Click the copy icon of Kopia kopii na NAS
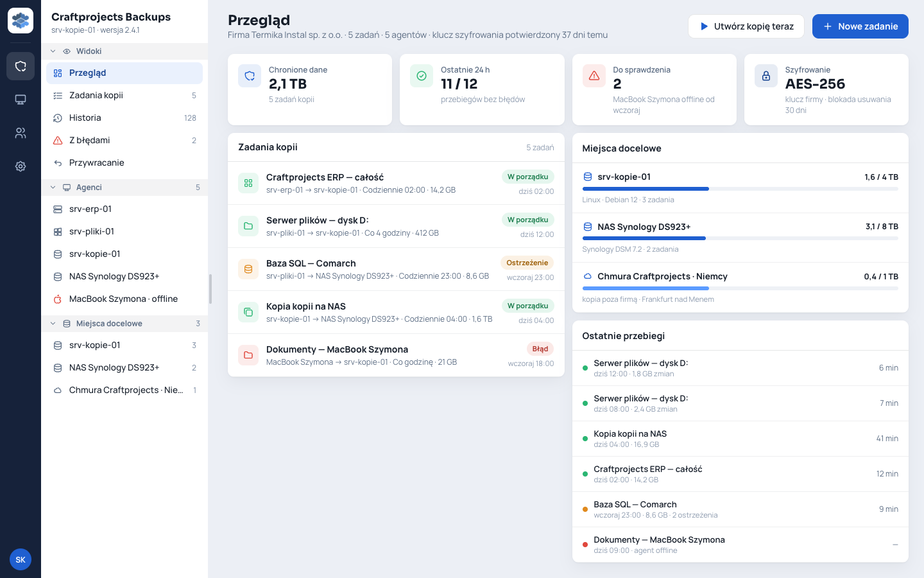 pyautogui.click(x=248, y=312)
